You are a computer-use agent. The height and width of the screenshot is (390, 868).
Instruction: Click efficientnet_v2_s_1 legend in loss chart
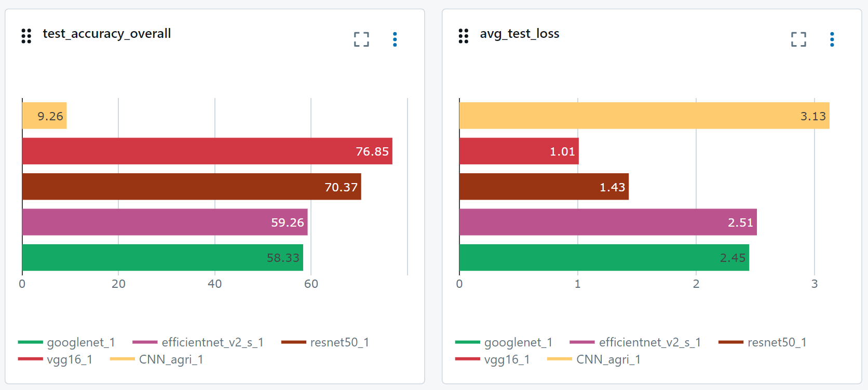(x=635, y=342)
